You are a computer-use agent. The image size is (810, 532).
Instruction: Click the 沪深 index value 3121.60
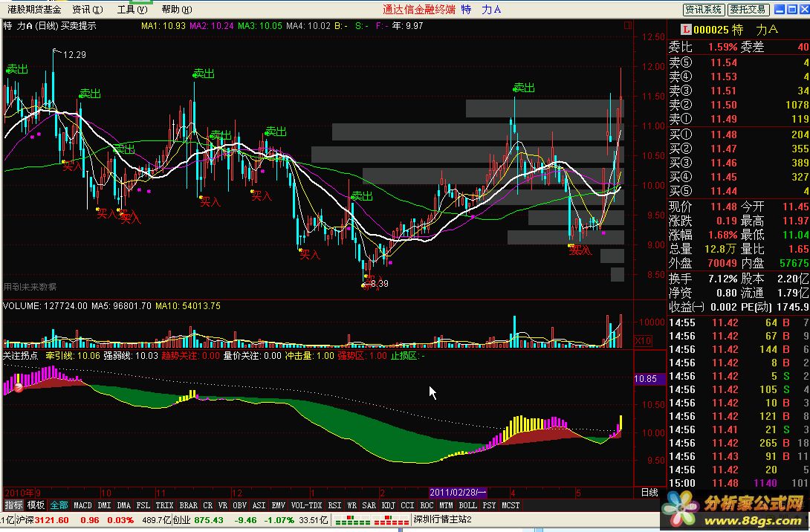tap(51, 520)
